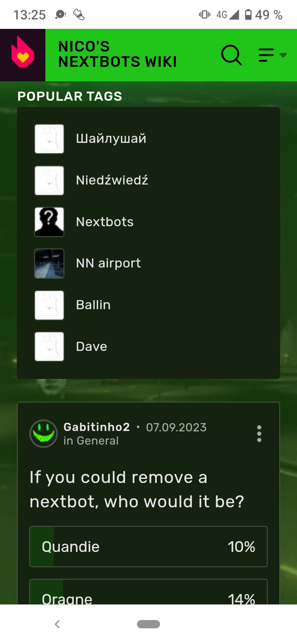This screenshot has width=297, height=644.
Task: Open the Ballin tag
Action: coord(93,305)
